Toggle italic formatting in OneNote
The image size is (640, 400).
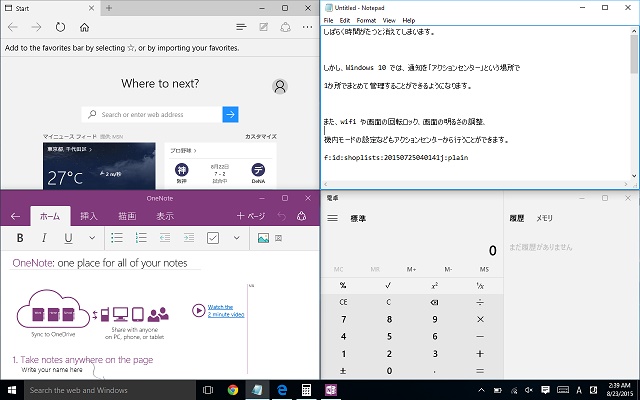[x=44, y=238]
